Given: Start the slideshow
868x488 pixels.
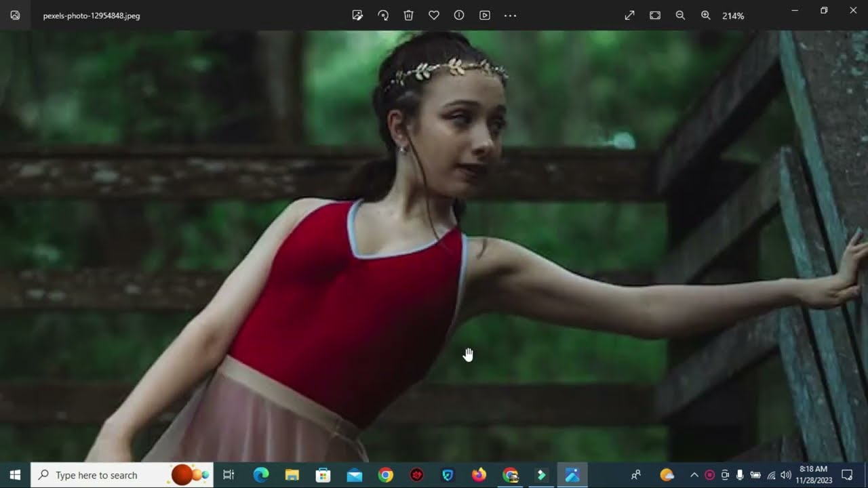Looking at the screenshot, I should click(x=485, y=16).
